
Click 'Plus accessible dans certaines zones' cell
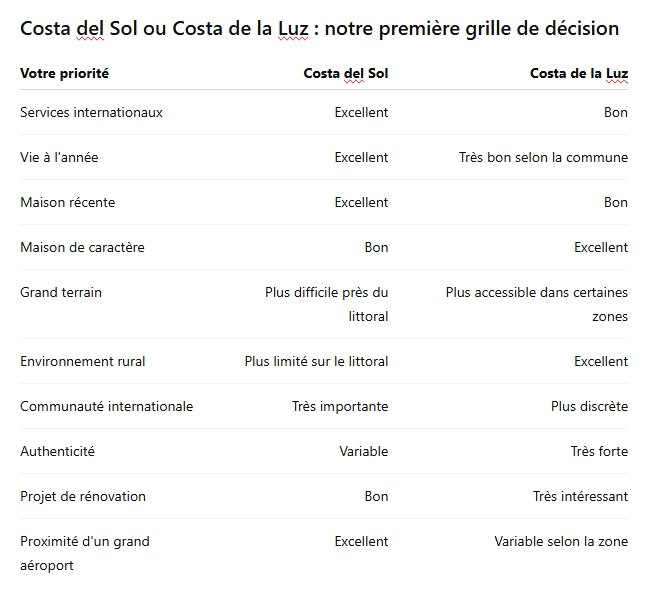click(x=537, y=305)
